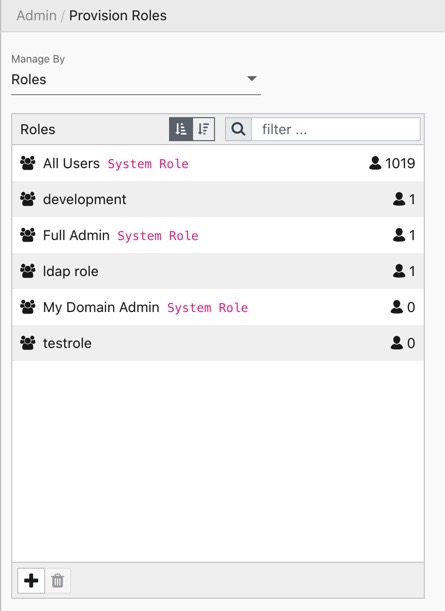Select the My Domain Admin role
Screen dimensions: 445x611
pyautogui.click(x=218, y=307)
